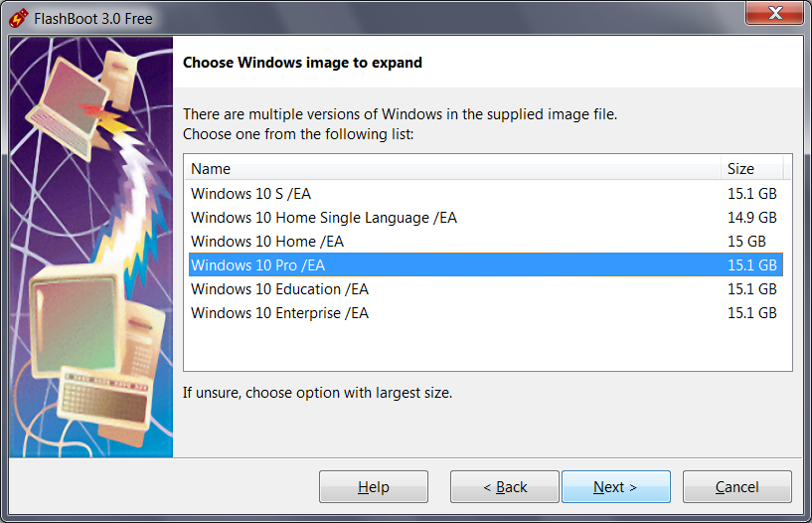Click the FlashBoot 3.0 Free title text

tap(94, 18)
